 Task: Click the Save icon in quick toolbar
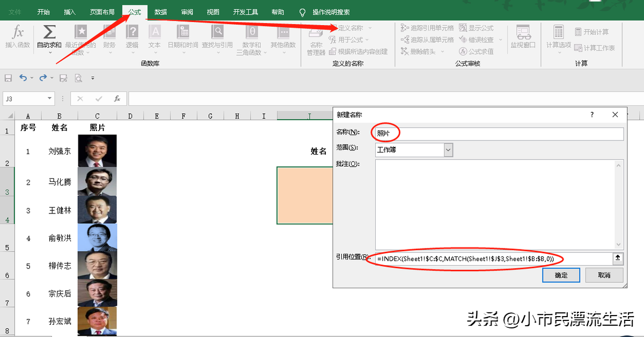coord(8,78)
